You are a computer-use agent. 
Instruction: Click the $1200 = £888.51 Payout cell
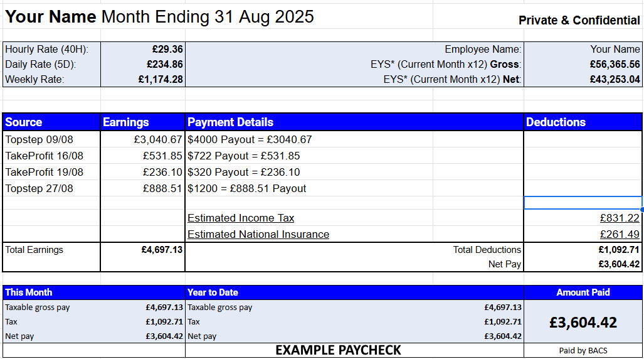pyautogui.click(x=247, y=188)
